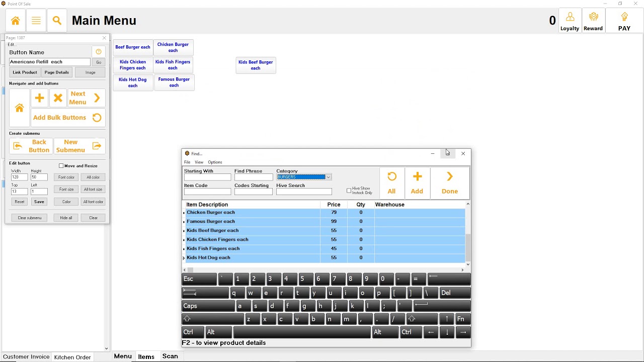Screen dimensions: 644x362
Task: Tap the Del key on virtual keyboard
Action: [455, 293]
